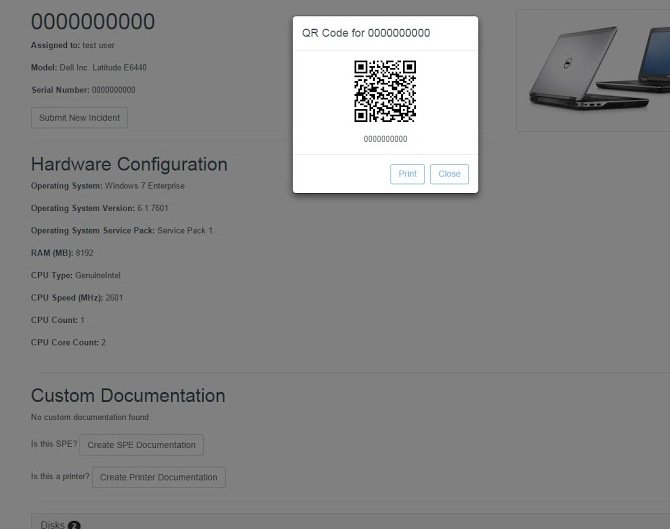Click the page heading 0000000000

click(93, 21)
